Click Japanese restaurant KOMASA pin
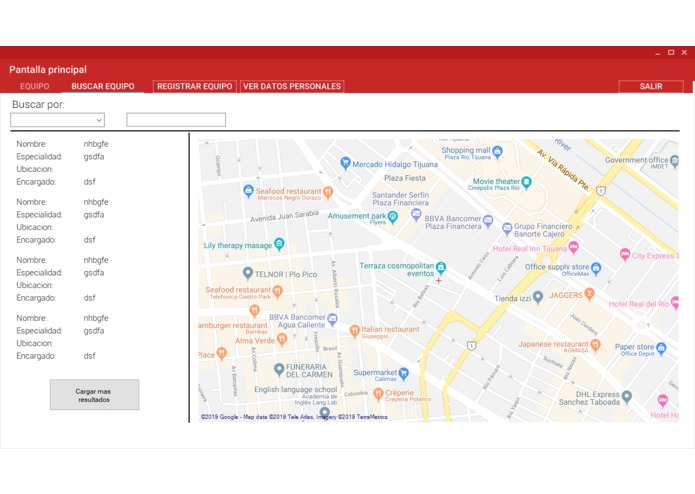695x494 pixels. coord(596,344)
